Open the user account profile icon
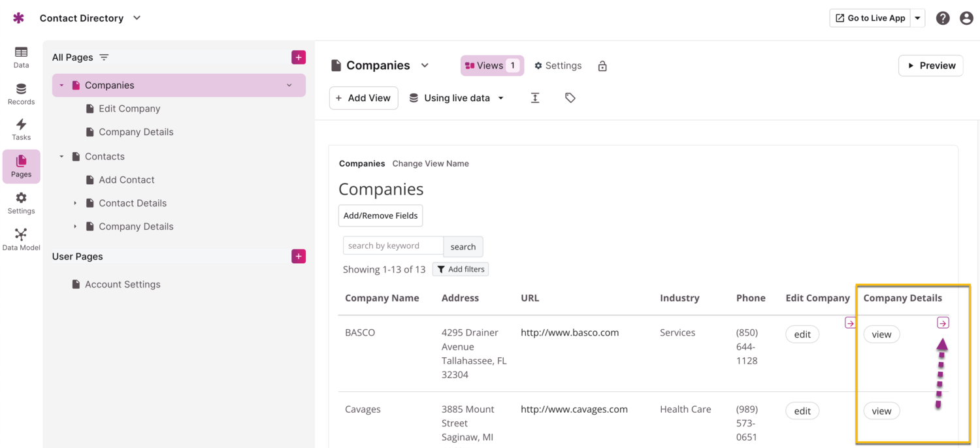Screen dimensions: 980x448 (x=966, y=18)
